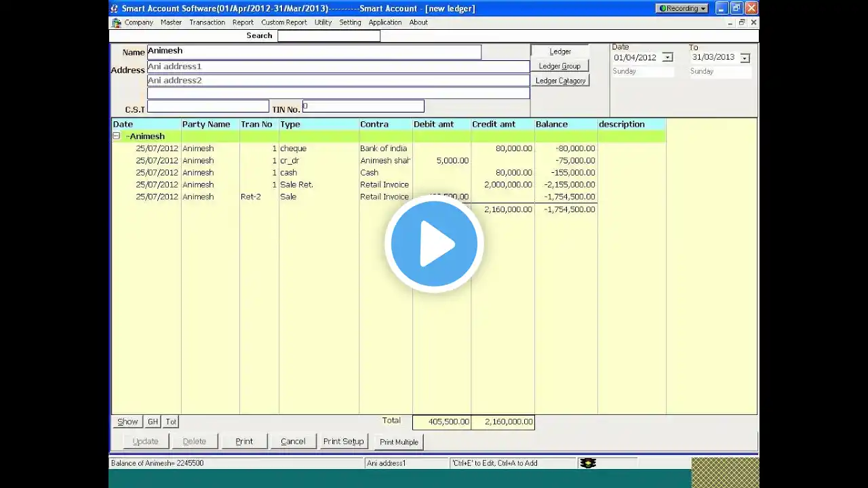
Task: Click the GH button
Action: 153,422
